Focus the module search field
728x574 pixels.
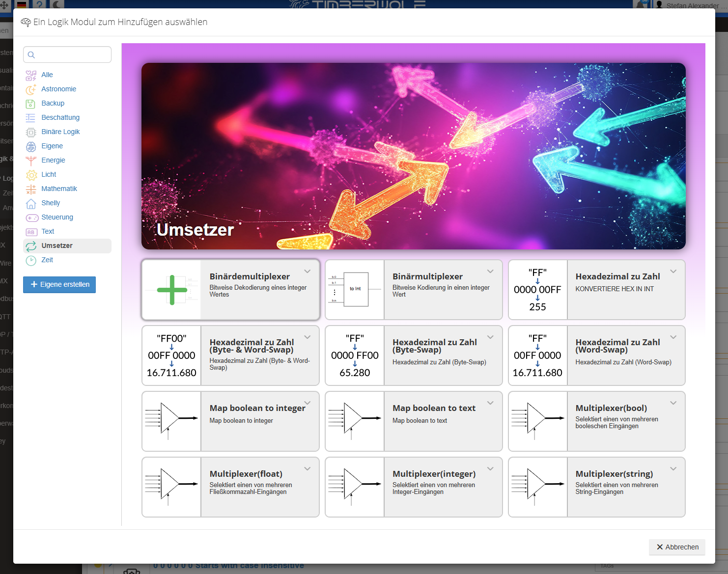coord(67,55)
